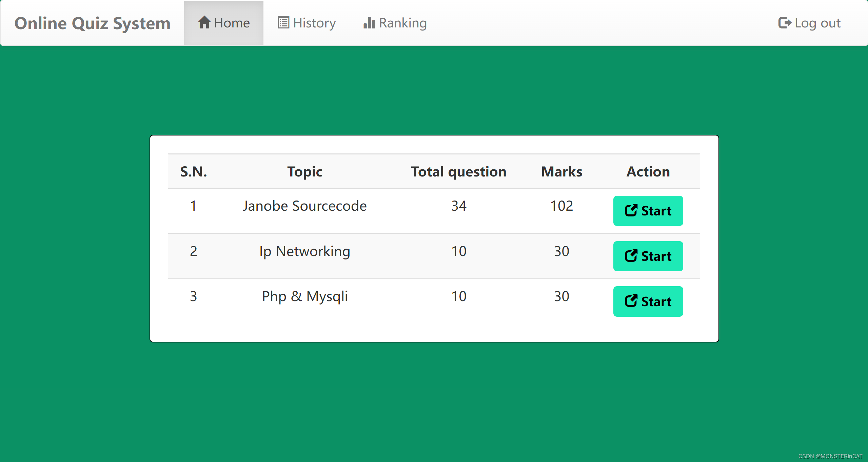Click the Ranking bar chart icon

click(x=369, y=23)
